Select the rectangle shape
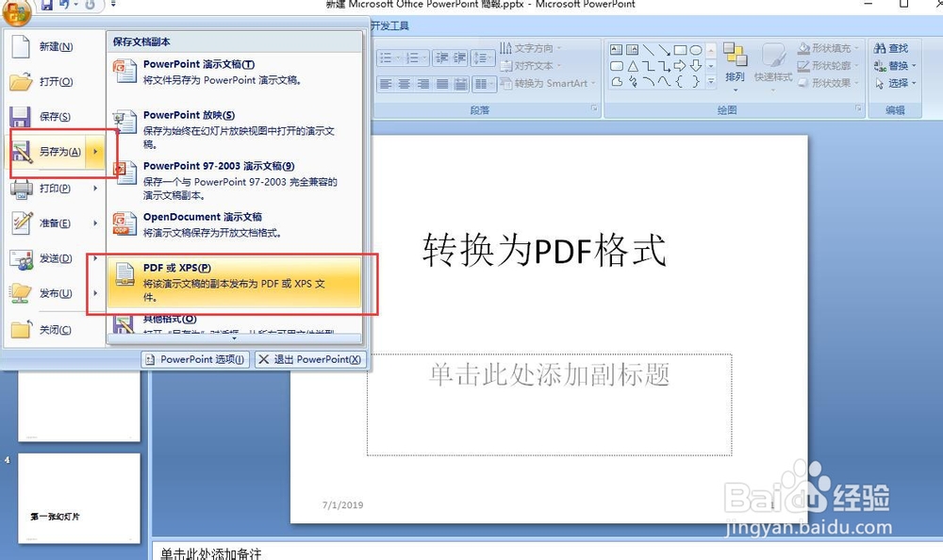 (x=680, y=49)
